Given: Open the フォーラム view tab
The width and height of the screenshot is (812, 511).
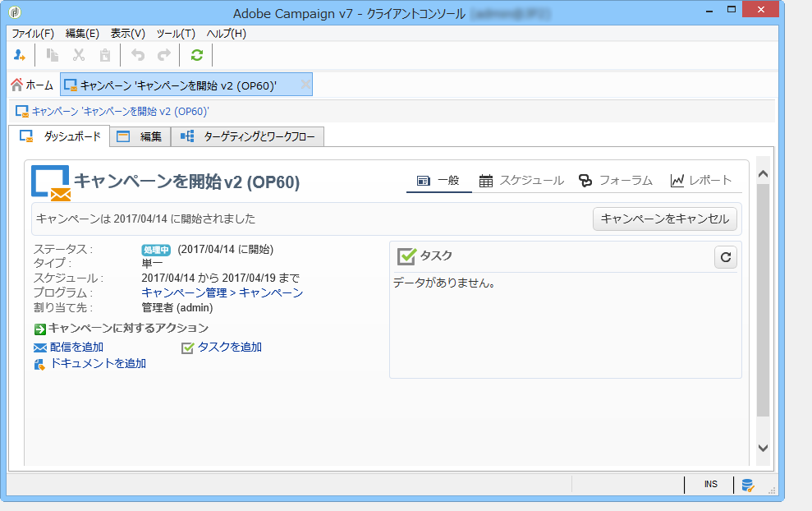Looking at the screenshot, I should click(x=616, y=181).
